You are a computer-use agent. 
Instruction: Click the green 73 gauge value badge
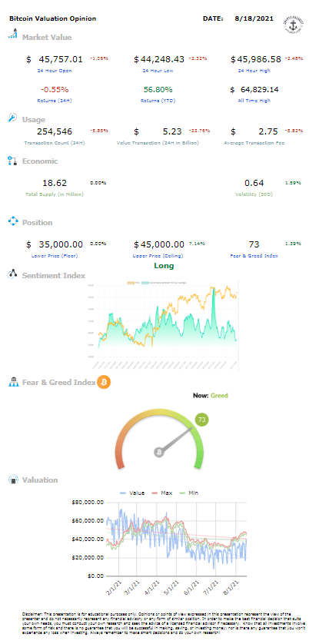[202, 420]
